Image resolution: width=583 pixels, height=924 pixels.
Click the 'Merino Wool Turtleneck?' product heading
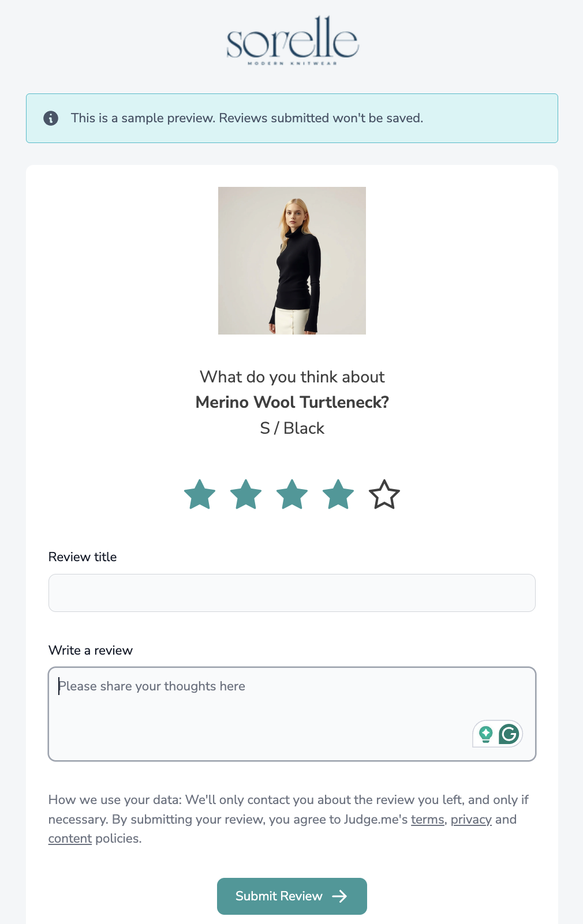[292, 403]
